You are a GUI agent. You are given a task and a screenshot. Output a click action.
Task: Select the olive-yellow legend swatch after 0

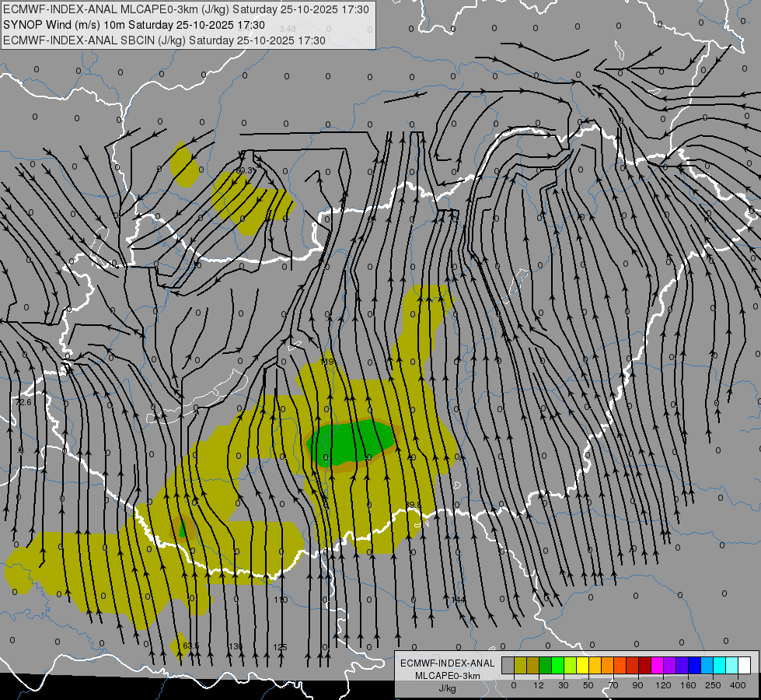click(x=520, y=665)
